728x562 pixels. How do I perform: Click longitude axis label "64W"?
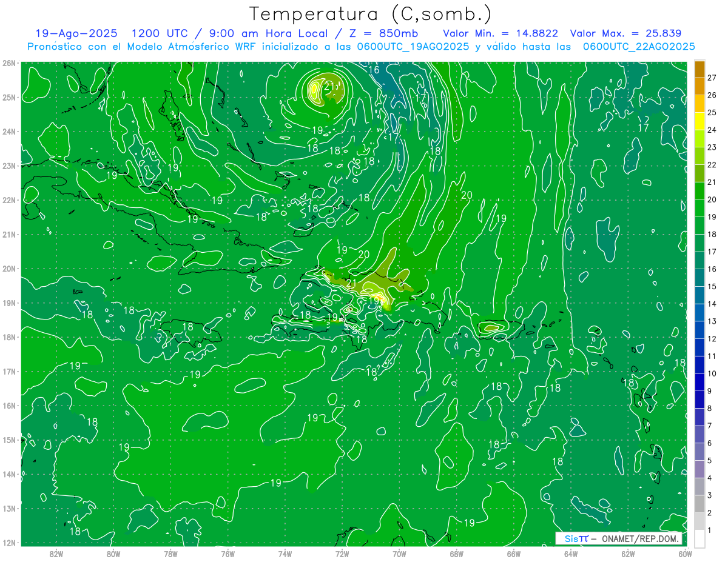(x=571, y=554)
